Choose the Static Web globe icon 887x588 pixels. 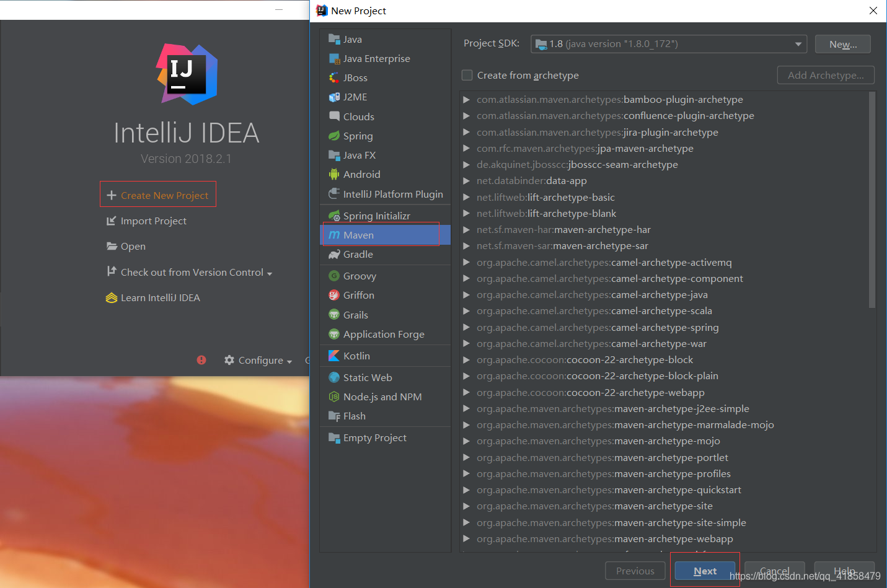coord(334,377)
